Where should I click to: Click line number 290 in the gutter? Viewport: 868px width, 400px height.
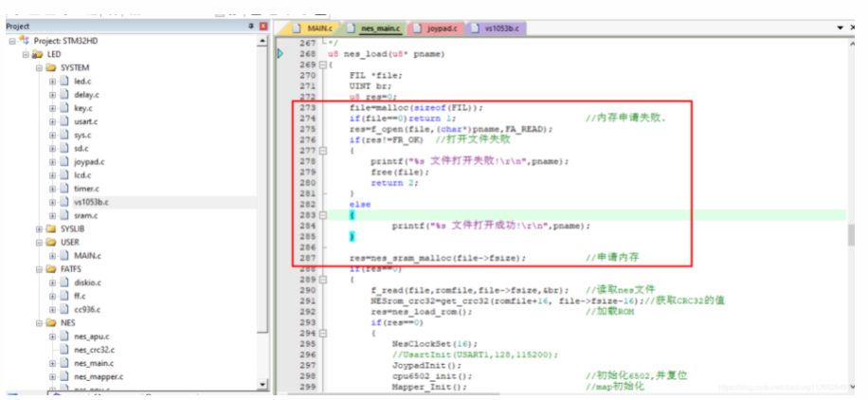coord(307,290)
